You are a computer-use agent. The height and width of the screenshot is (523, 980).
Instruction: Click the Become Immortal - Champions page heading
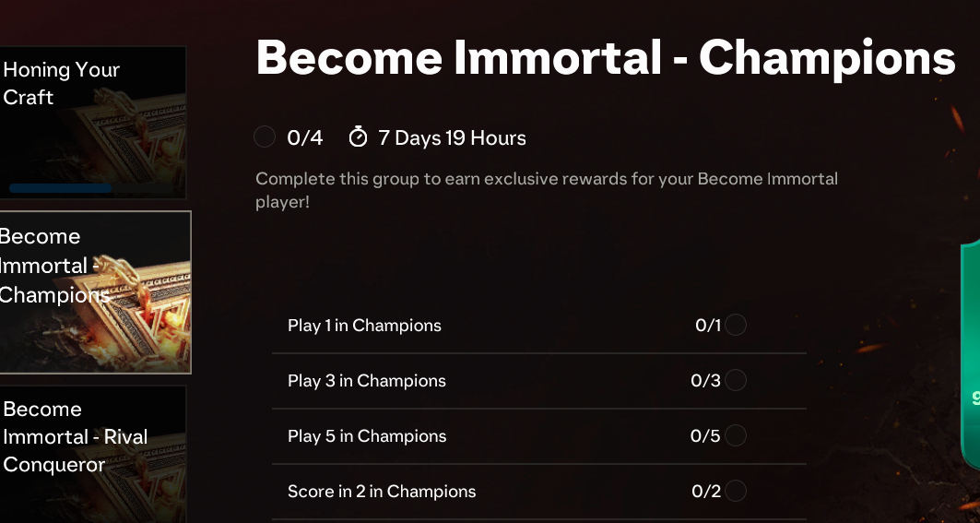[605, 58]
